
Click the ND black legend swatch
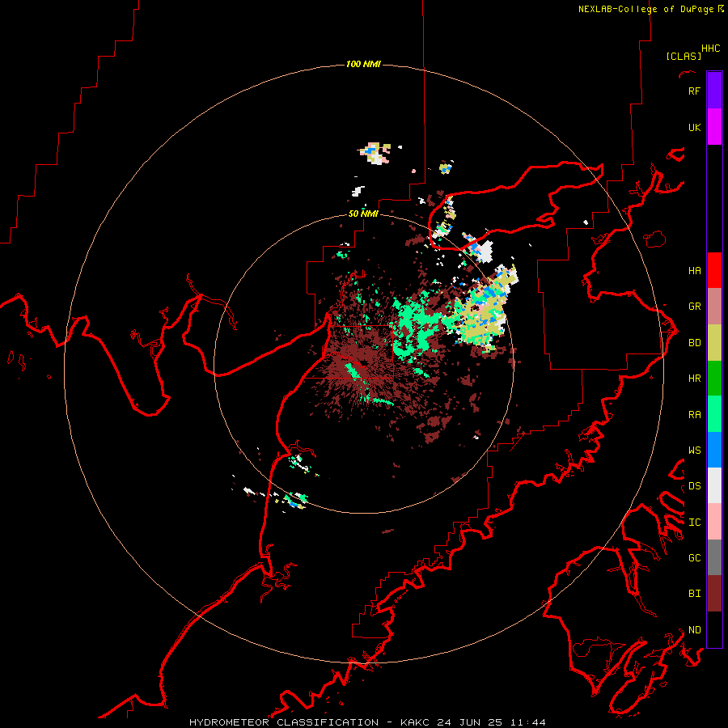click(x=714, y=629)
